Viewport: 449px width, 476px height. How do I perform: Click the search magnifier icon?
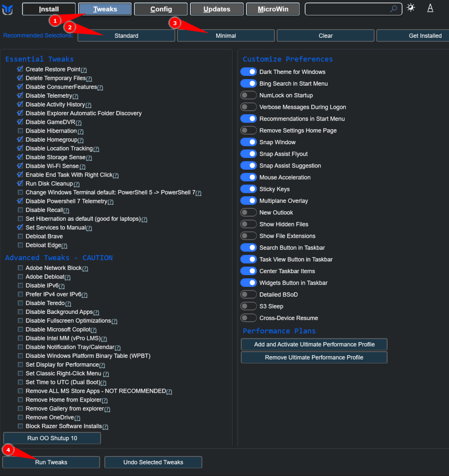(393, 9)
